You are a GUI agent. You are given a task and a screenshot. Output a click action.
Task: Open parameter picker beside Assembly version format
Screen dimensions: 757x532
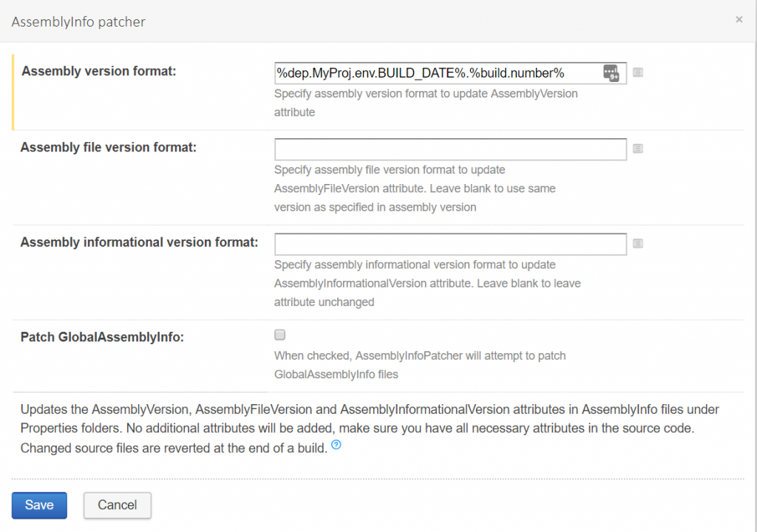pyautogui.click(x=638, y=72)
